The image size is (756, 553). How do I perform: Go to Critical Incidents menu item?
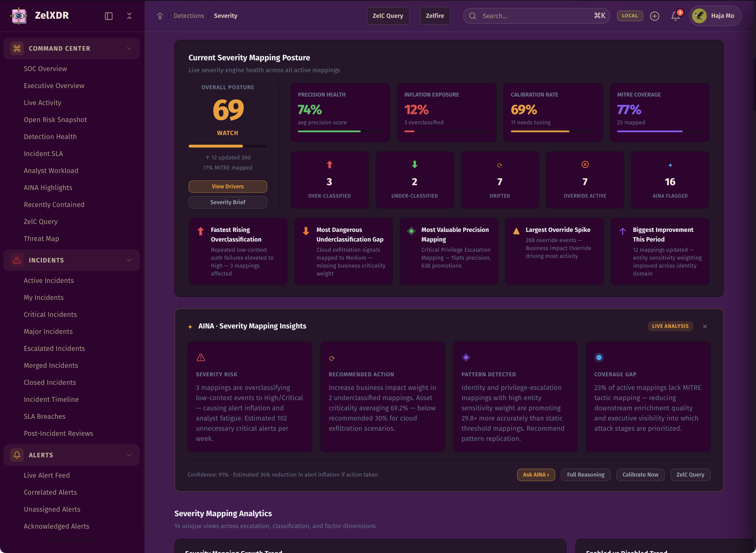[x=50, y=314]
